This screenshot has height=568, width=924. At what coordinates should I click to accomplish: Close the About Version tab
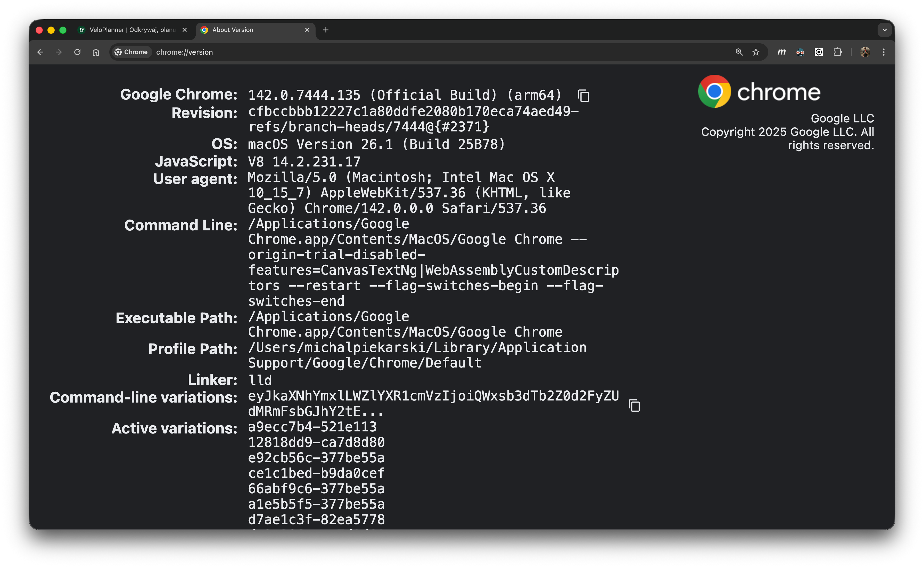click(307, 30)
